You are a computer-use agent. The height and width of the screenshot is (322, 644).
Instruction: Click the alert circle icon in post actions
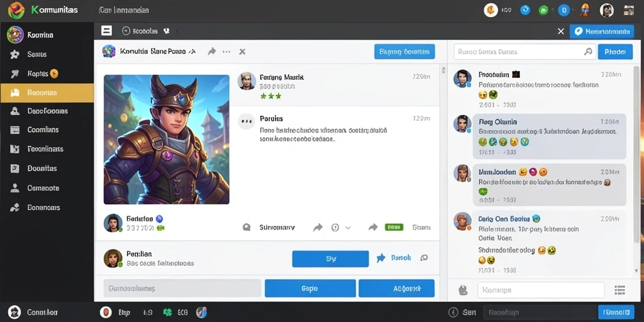[335, 227]
